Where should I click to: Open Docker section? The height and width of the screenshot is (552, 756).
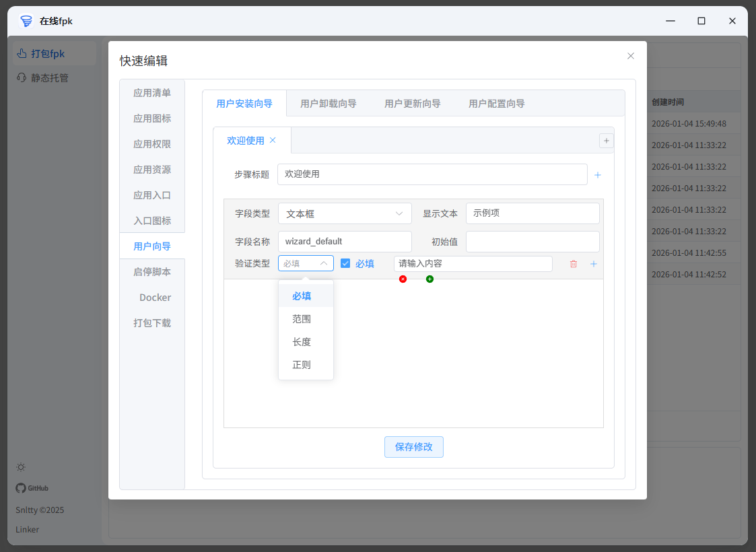coord(152,298)
